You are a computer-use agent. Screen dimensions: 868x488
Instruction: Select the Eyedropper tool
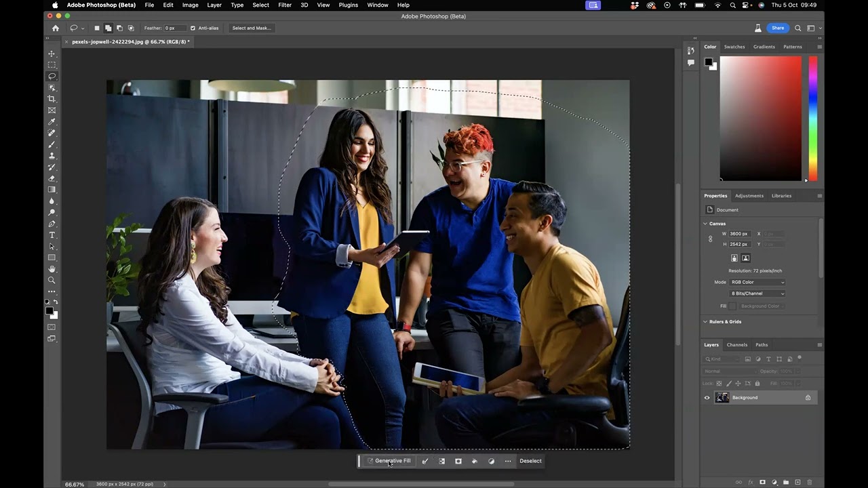pyautogui.click(x=52, y=122)
